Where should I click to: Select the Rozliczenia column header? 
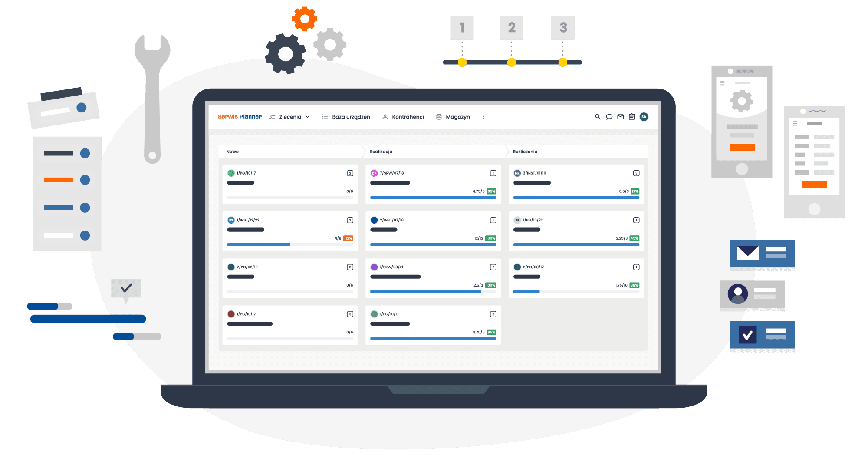[x=525, y=152]
